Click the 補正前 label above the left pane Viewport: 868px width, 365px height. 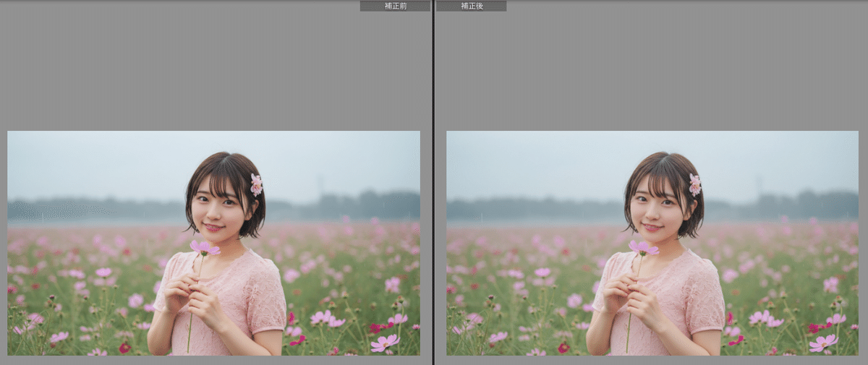(x=395, y=6)
